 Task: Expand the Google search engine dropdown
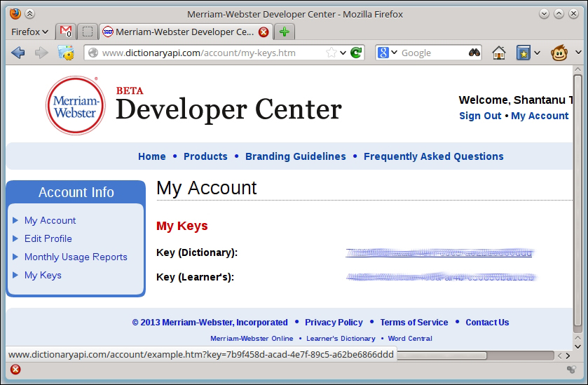click(x=388, y=53)
